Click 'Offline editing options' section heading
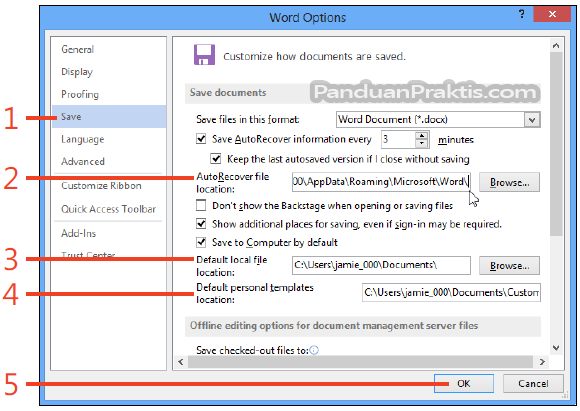Image resolution: width=580 pixels, height=411 pixels. click(x=334, y=326)
